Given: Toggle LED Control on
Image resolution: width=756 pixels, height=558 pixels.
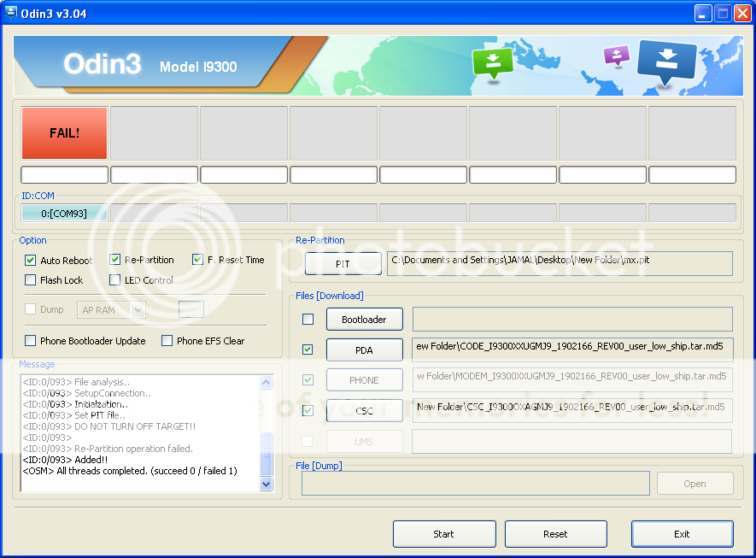Looking at the screenshot, I should 114,279.
